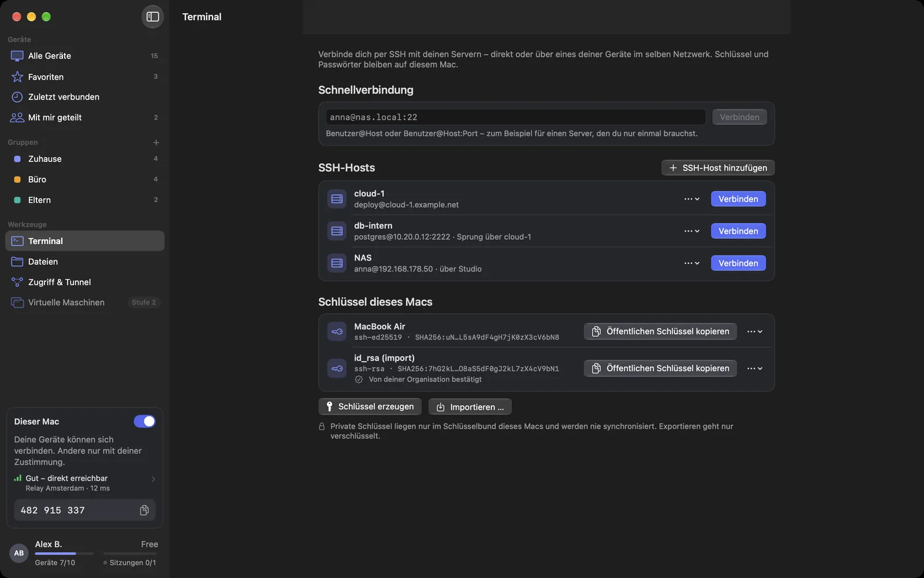Add a new group with plus icon
The image size is (924, 578).
click(x=156, y=142)
